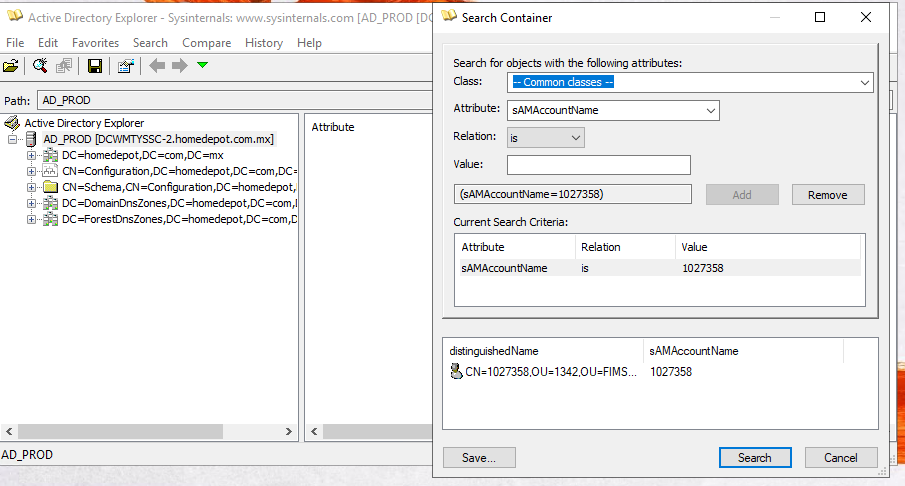Click the CN=Schema folder icon
Screen dimensions: 905x486
point(51,187)
